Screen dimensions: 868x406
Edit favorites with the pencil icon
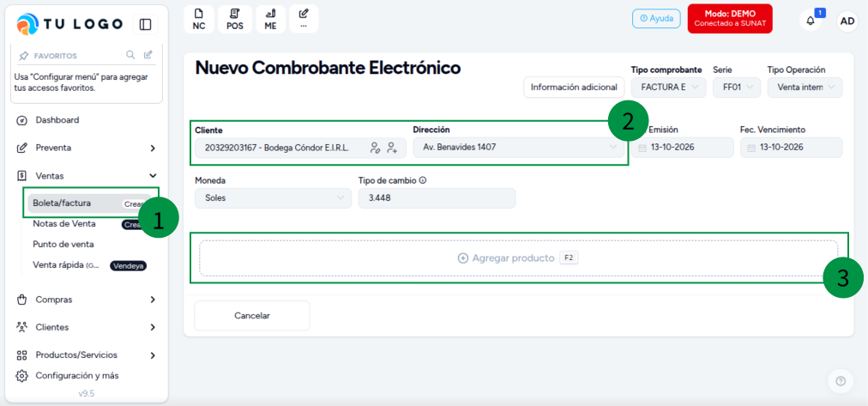(x=148, y=55)
